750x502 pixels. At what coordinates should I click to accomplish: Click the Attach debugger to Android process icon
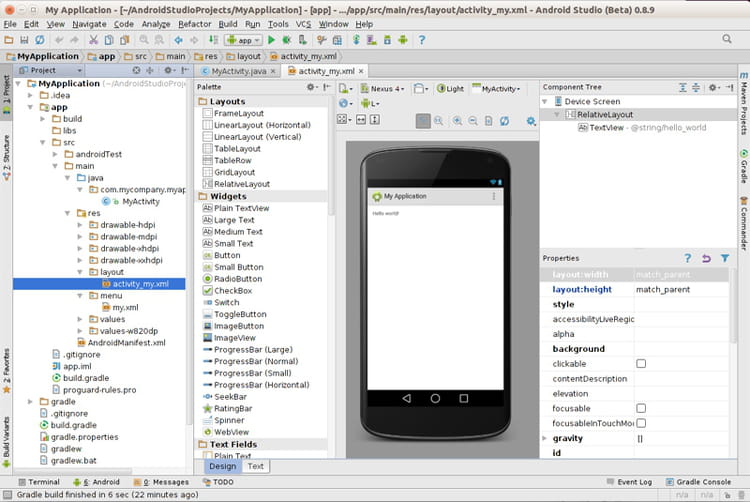click(x=302, y=40)
